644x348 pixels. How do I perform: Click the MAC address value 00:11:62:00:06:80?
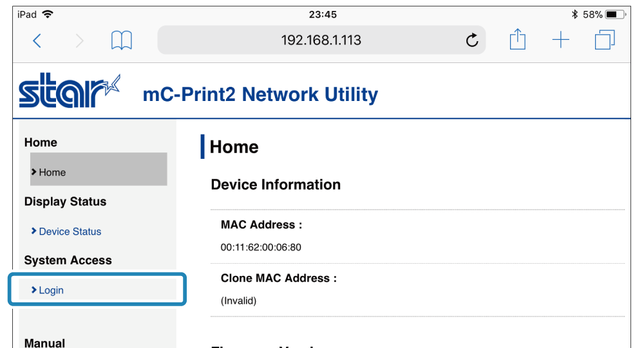point(261,248)
